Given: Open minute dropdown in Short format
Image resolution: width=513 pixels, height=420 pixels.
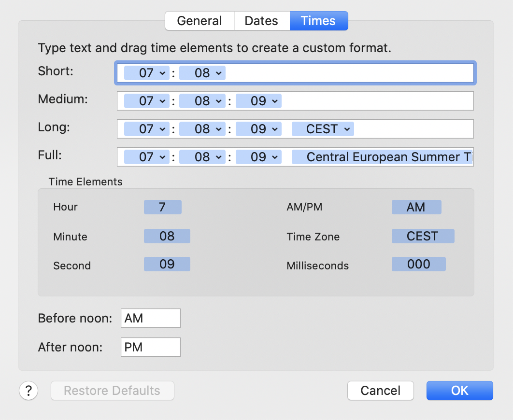Looking at the screenshot, I should [202, 73].
